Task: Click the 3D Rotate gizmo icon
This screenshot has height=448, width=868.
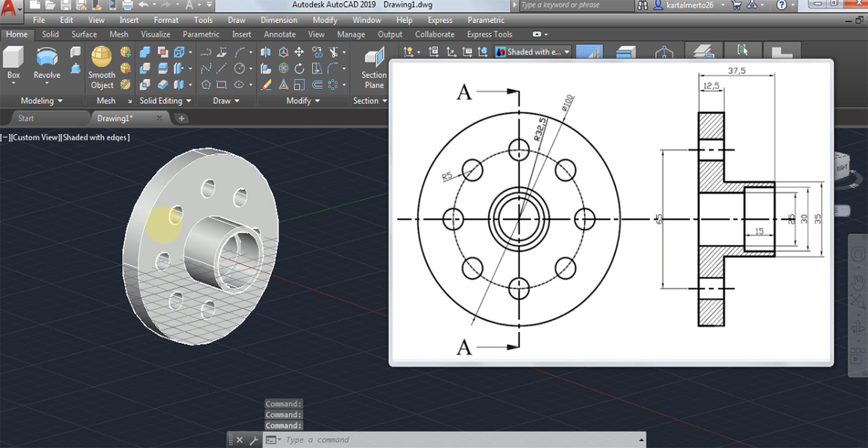Action: [x=284, y=68]
